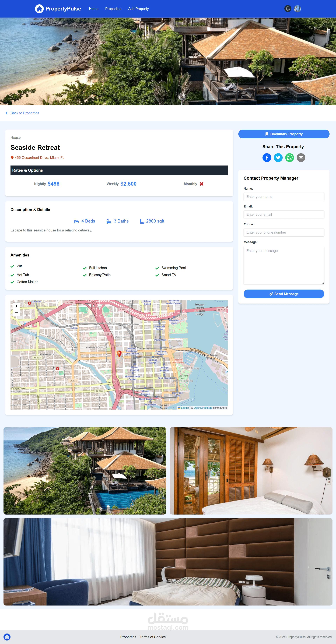Open the user profile avatar menu
The image size is (336, 644).
[297, 9]
